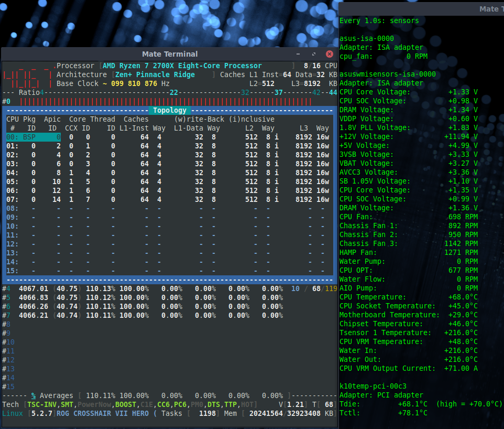
Task: Click the Base Clock 099 810 876 value
Action: [x=134, y=84]
